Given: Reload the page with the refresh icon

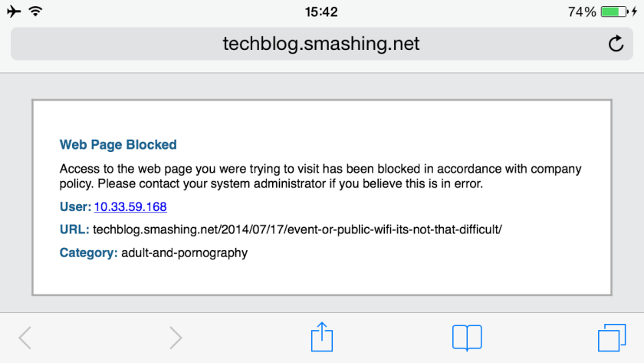Looking at the screenshot, I should click(x=616, y=44).
